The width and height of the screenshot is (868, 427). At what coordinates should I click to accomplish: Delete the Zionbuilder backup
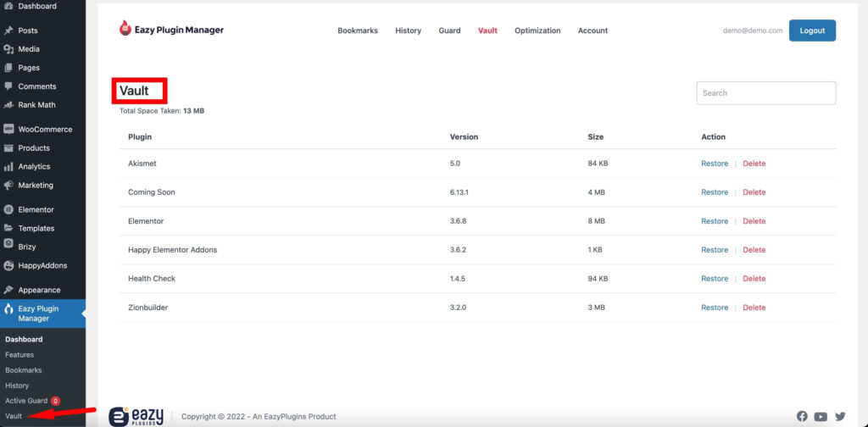[x=754, y=307]
